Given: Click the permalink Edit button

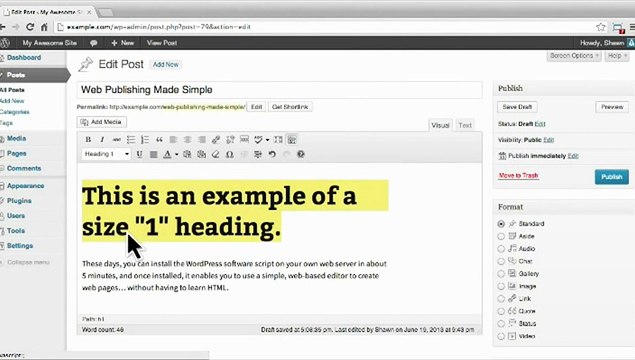Looking at the screenshot, I should (256, 107).
